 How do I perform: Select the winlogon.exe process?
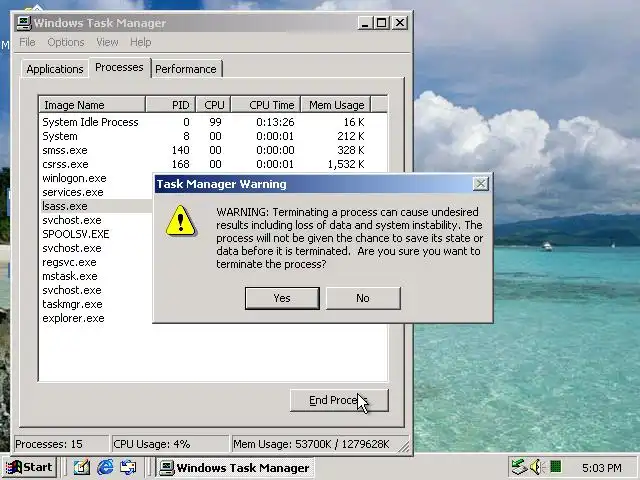tap(74, 178)
